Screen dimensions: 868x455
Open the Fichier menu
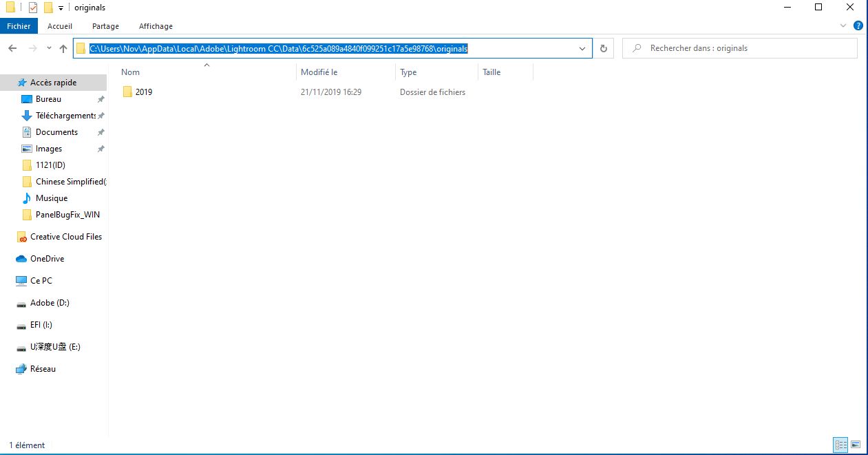(19, 25)
